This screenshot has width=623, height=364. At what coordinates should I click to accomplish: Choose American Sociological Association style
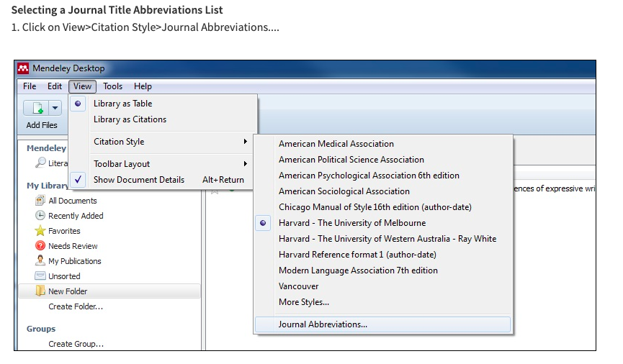pyautogui.click(x=344, y=191)
